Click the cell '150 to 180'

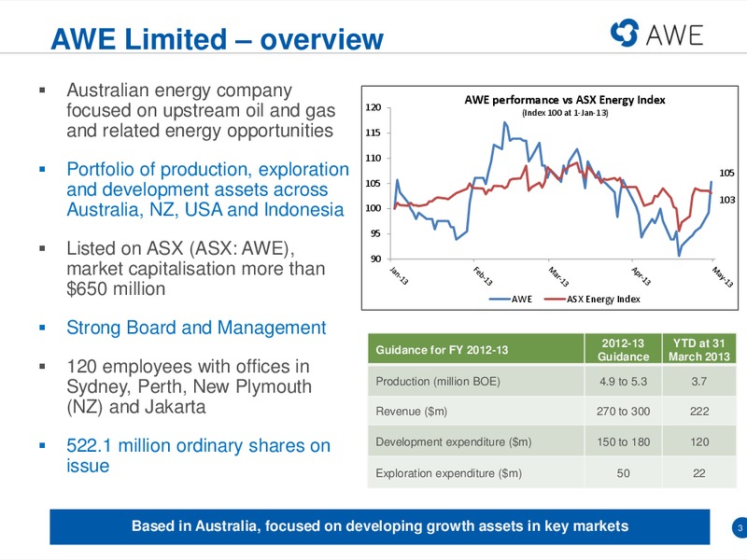pyautogui.click(x=623, y=441)
